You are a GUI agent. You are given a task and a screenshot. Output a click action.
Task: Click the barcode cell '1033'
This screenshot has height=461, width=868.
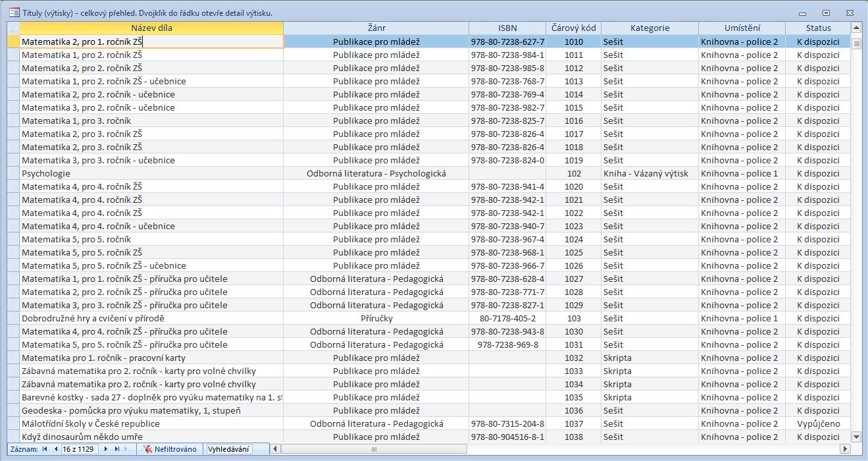[574, 371]
